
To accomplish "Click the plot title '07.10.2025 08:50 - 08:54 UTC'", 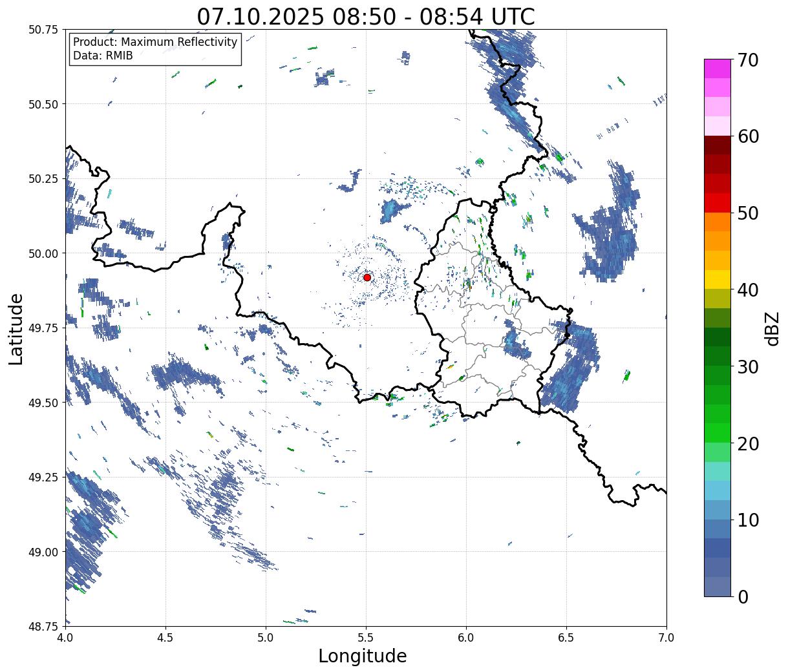I will pyautogui.click(x=366, y=16).
